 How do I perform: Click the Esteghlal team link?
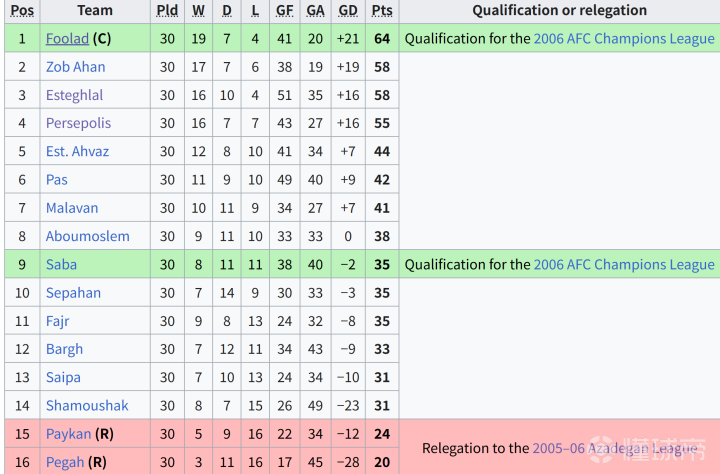pyautogui.click(x=74, y=95)
